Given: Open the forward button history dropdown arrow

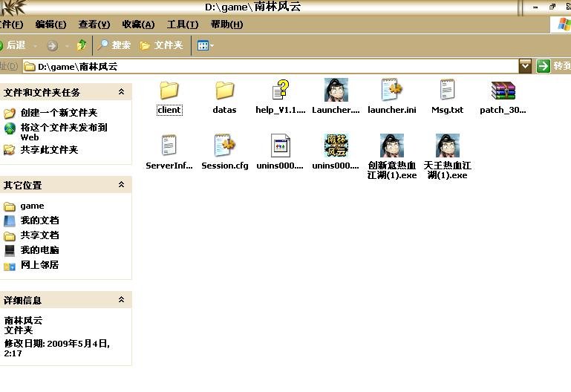Looking at the screenshot, I should click(67, 46).
